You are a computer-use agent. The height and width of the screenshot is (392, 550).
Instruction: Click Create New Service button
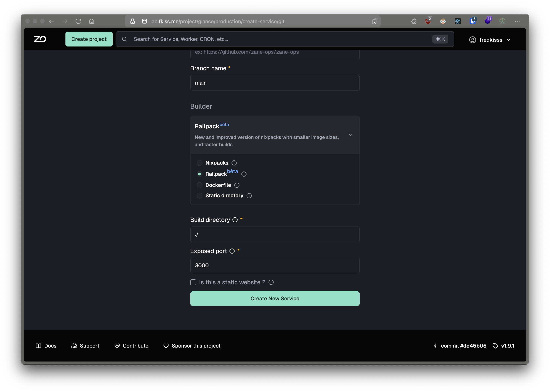tap(275, 299)
